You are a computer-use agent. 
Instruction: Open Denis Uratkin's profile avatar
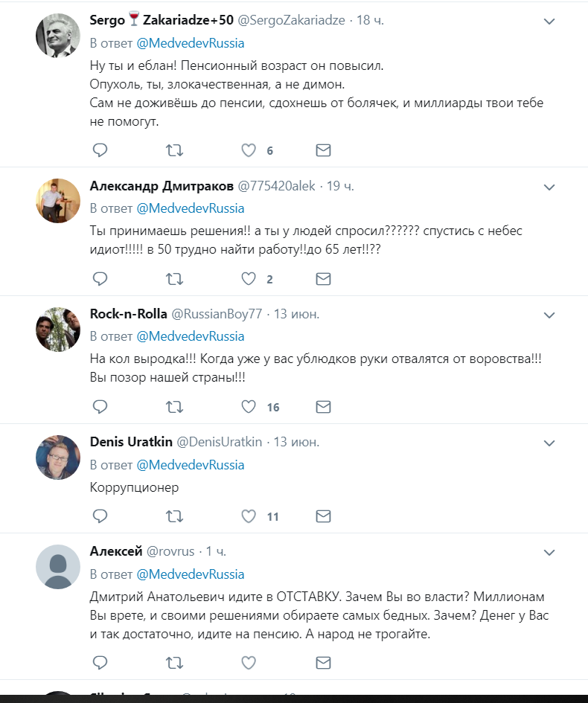click(58, 457)
